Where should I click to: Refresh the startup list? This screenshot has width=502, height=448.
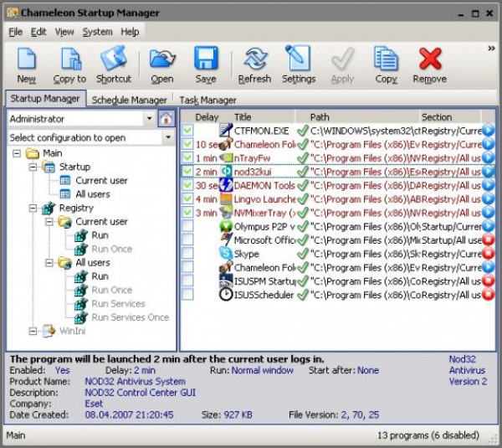(255, 59)
